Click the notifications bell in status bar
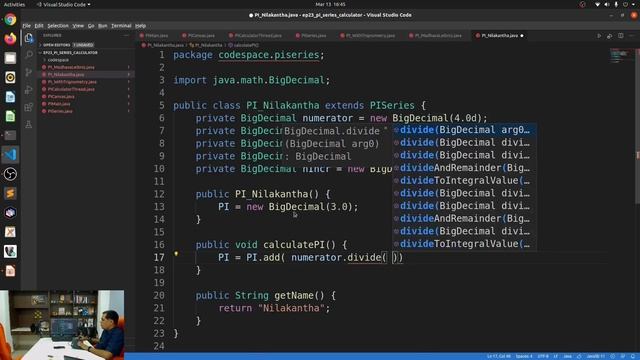 pyautogui.click(x=633, y=356)
